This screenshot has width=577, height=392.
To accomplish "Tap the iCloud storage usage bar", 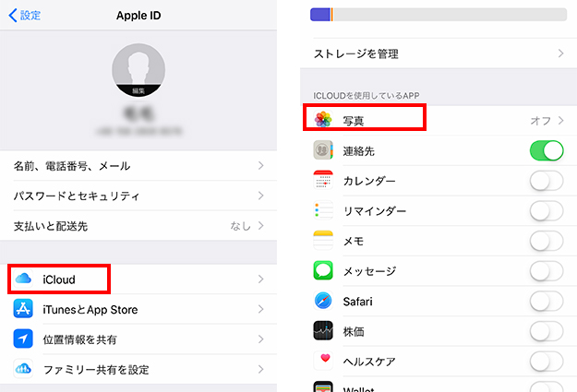I will click(439, 15).
